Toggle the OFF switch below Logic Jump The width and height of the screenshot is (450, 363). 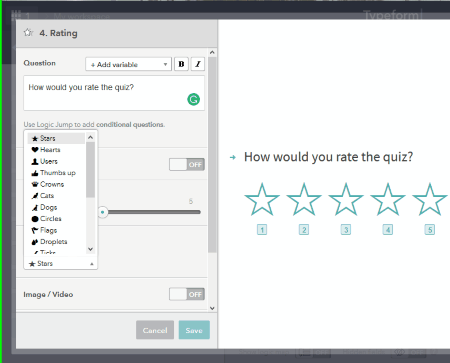pyautogui.click(x=187, y=165)
